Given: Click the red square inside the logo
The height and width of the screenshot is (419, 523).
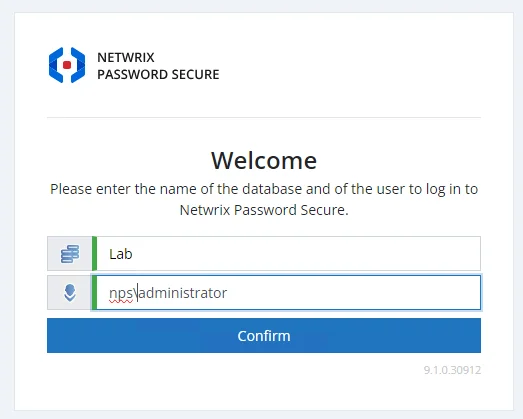Looking at the screenshot, I should click(x=67, y=65).
